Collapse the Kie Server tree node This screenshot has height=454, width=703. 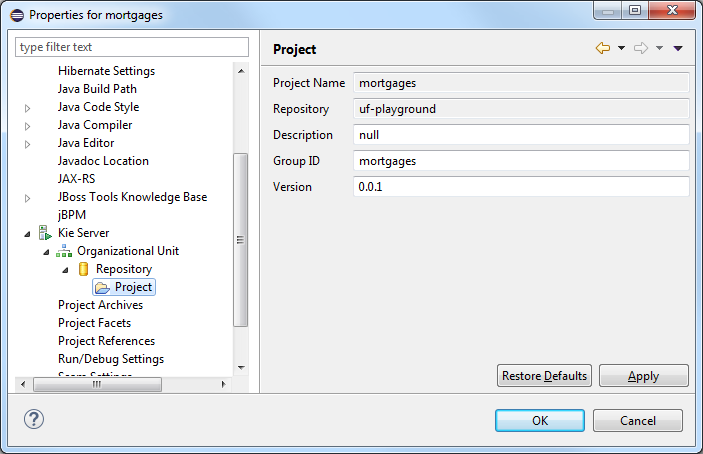(x=28, y=233)
